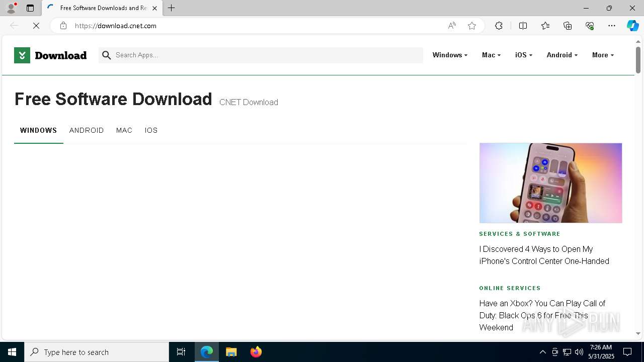View site information lock icon
The width and height of the screenshot is (644, 362).
(63, 26)
